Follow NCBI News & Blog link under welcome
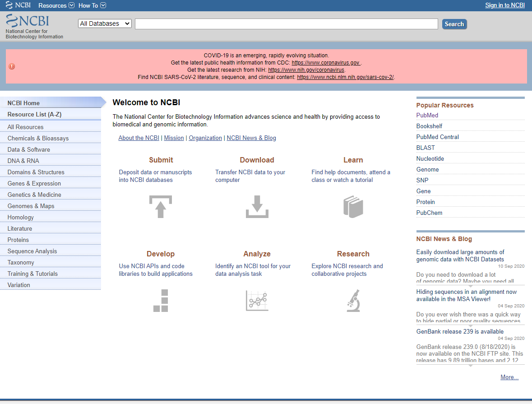Screen dimensions: 532x404 click(x=251, y=138)
